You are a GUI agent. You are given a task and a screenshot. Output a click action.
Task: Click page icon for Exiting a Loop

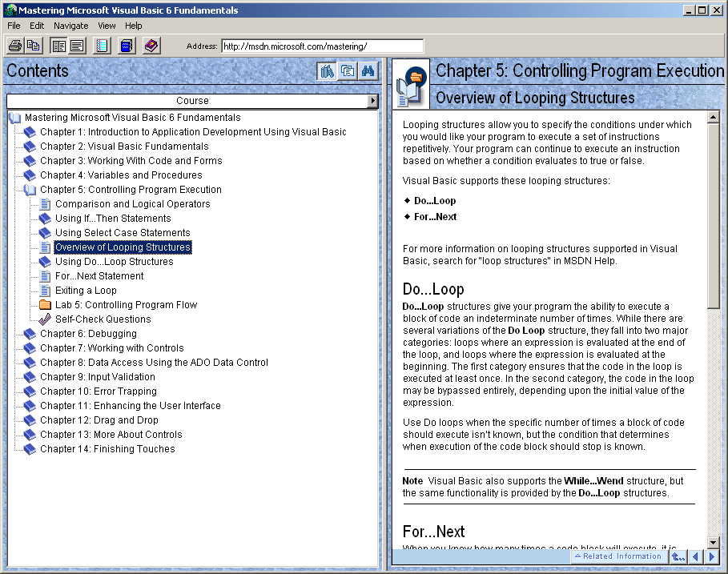(45, 290)
